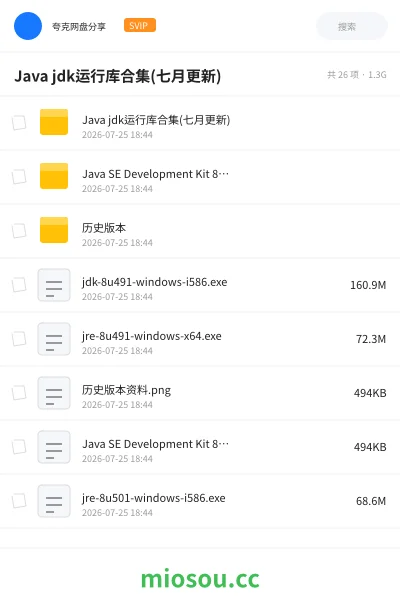The image size is (400, 600).
Task: Click file icon of 494KB Java SE Development Kit 8
Action: click(54, 447)
